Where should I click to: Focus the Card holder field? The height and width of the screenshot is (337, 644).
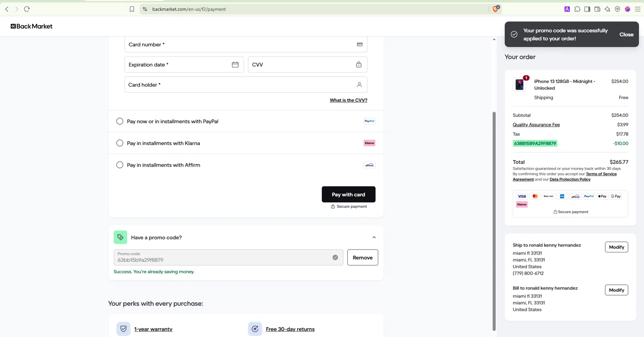(x=246, y=85)
